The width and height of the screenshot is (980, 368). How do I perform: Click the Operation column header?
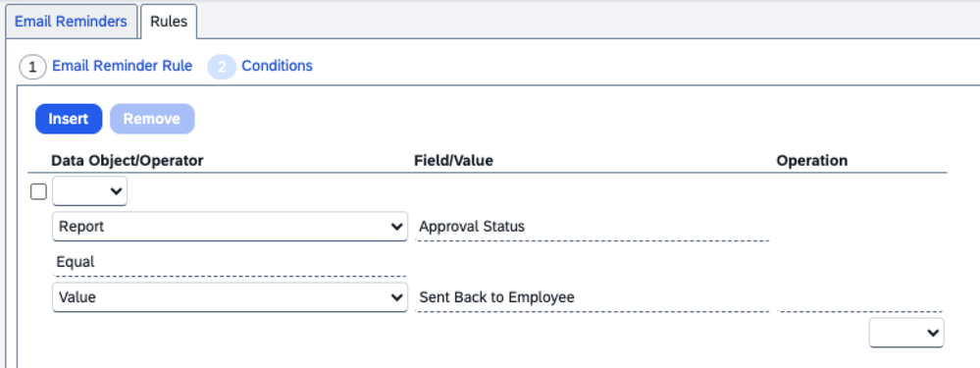point(812,161)
